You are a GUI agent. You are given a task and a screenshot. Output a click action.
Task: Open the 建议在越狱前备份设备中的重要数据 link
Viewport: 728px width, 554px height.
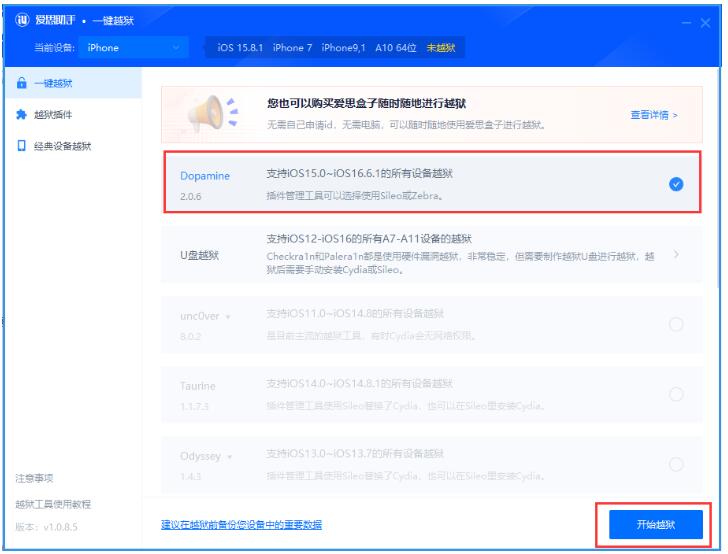241,524
